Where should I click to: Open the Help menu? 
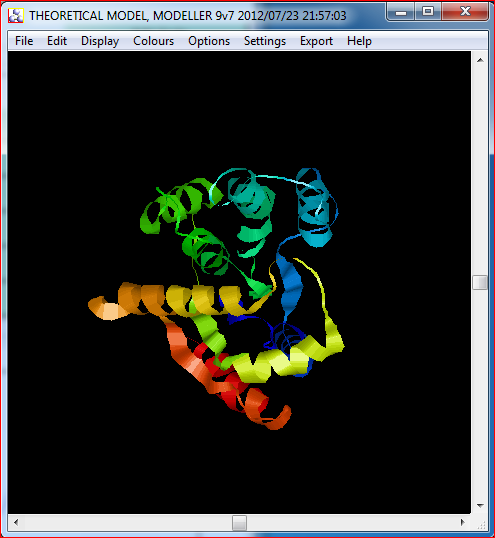(359, 41)
